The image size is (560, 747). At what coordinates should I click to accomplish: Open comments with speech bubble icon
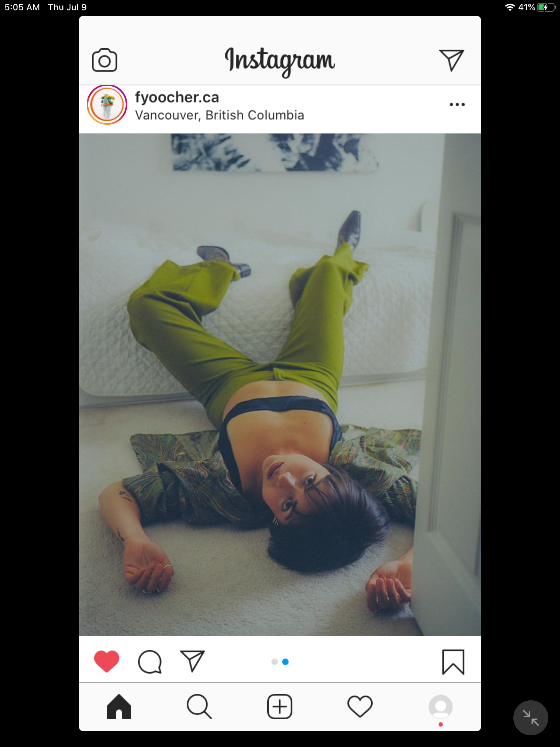click(150, 662)
